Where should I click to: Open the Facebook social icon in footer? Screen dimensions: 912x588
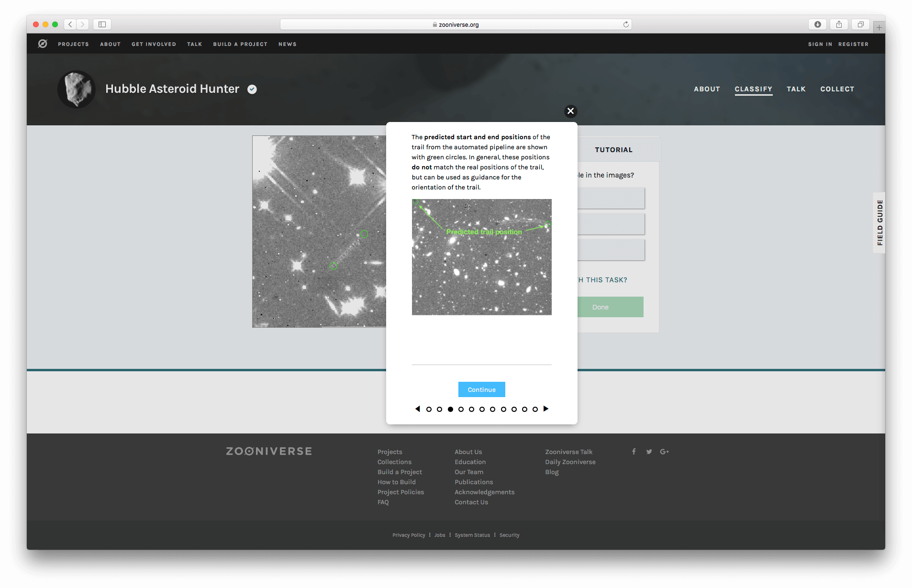pyautogui.click(x=634, y=452)
